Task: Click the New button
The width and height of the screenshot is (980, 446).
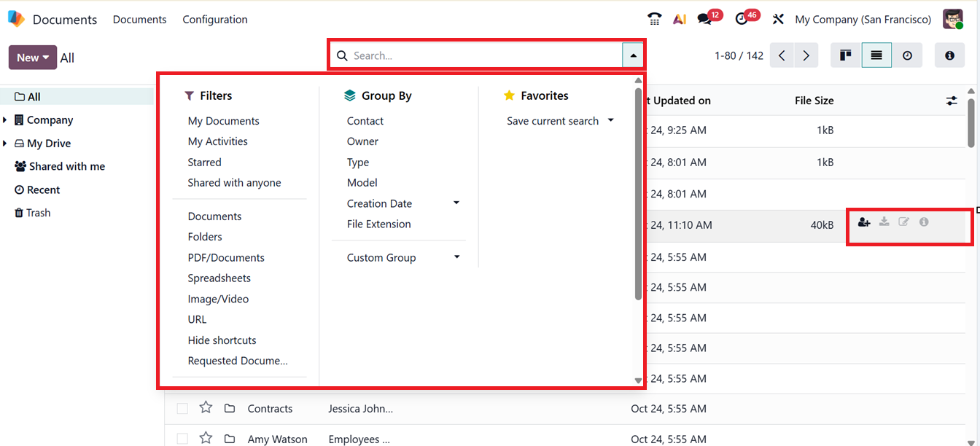Action: pos(32,58)
